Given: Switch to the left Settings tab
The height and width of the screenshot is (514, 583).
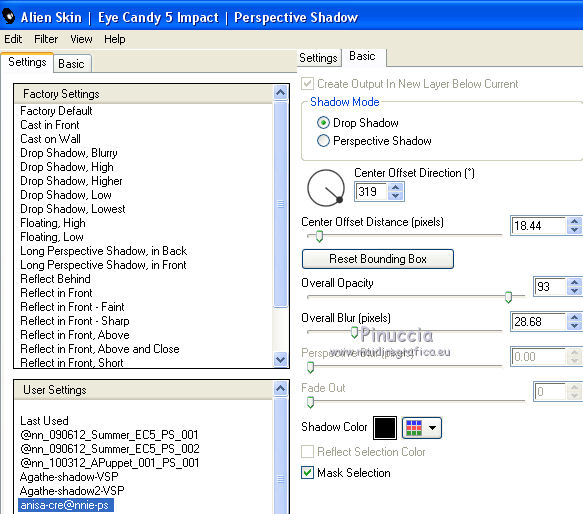Looking at the screenshot, I should tap(27, 62).
